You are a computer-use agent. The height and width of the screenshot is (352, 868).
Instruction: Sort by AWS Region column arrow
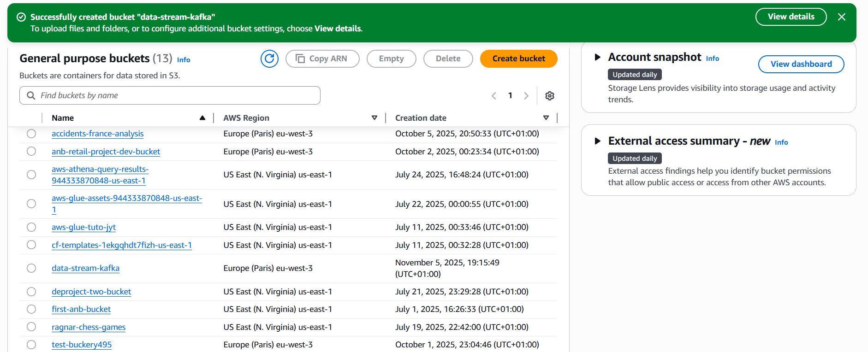pyautogui.click(x=375, y=118)
